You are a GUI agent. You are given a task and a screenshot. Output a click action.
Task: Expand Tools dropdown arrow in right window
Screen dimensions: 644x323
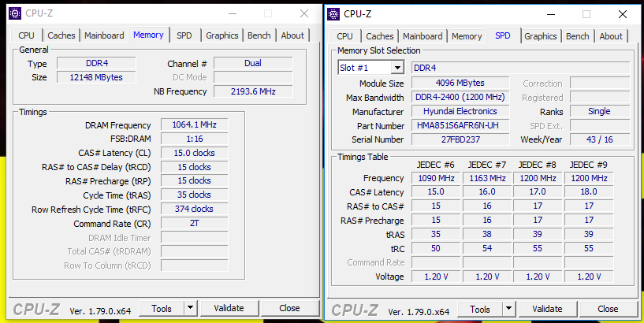(x=508, y=309)
